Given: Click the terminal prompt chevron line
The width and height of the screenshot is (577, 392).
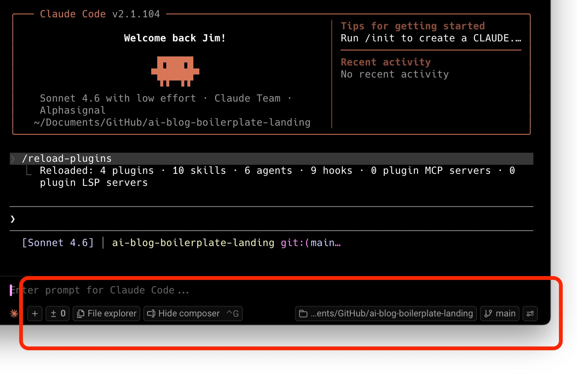Looking at the screenshot, I should click(x=271, y=219).
